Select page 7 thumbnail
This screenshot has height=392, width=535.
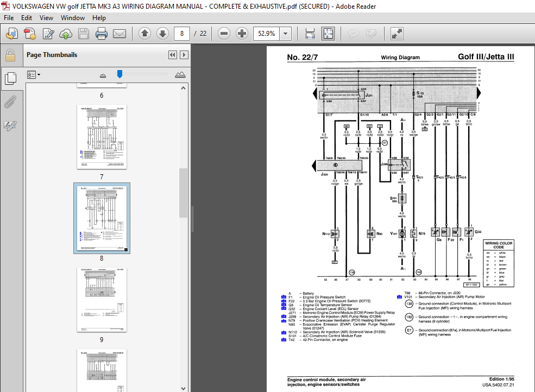pos(102,137)
